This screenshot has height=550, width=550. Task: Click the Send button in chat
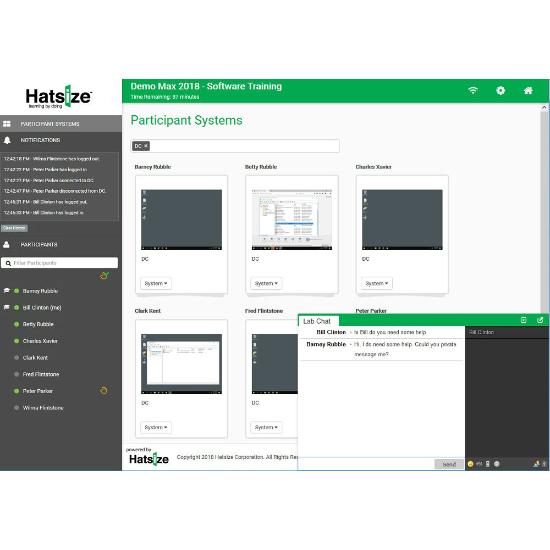tap(449, 464)
